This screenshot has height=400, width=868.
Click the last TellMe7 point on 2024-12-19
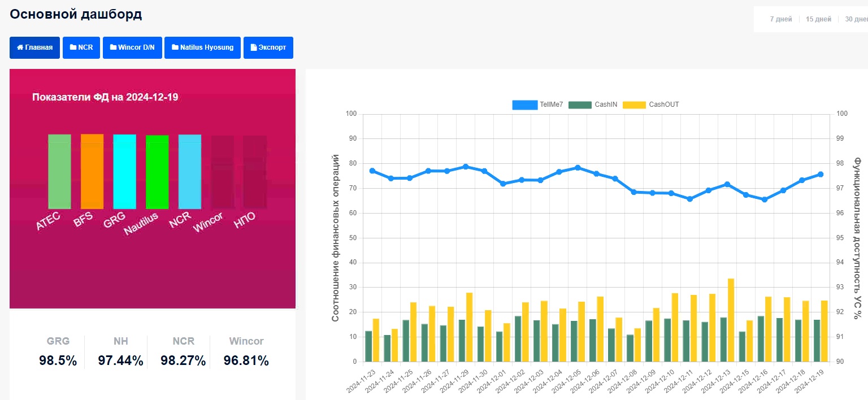821,174
